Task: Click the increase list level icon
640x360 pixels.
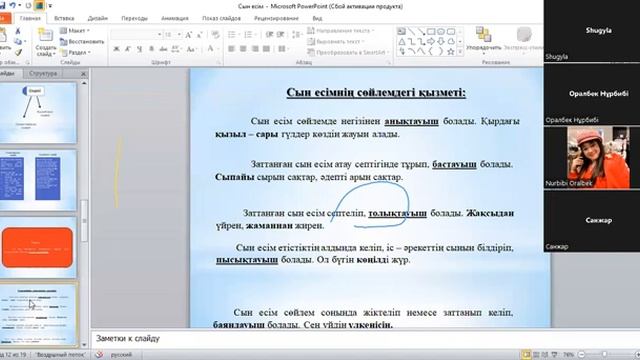Action: click(281, 35)
